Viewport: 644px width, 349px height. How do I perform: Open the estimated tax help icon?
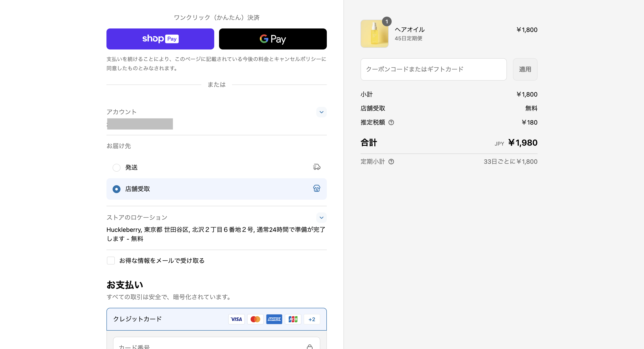(391, 122)
